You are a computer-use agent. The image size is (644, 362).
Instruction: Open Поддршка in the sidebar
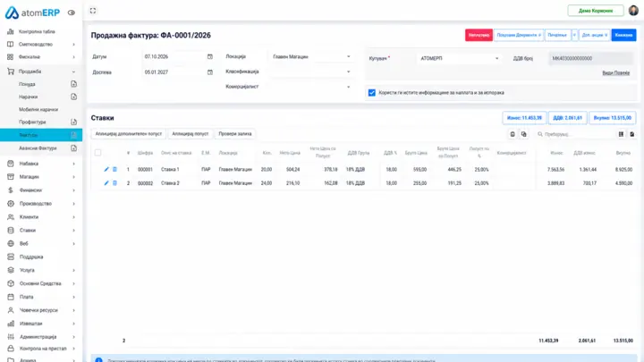[x=31, y=257]
